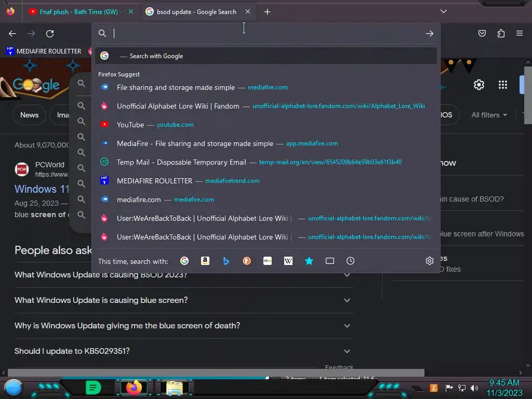
Task: Click the Start orb on taskbar
Action: [x=13, y=388]
